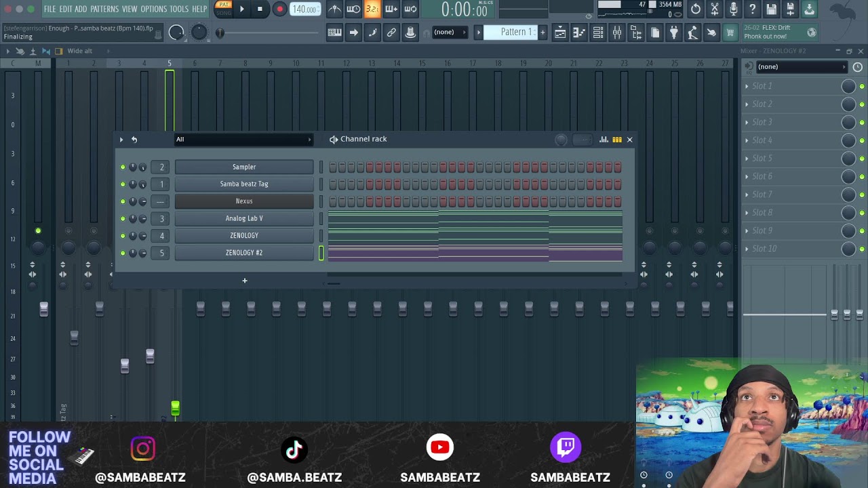Switch PAT/SONG playback mode
The width and height of the screenshot is (868, 488).
(223, 9)
